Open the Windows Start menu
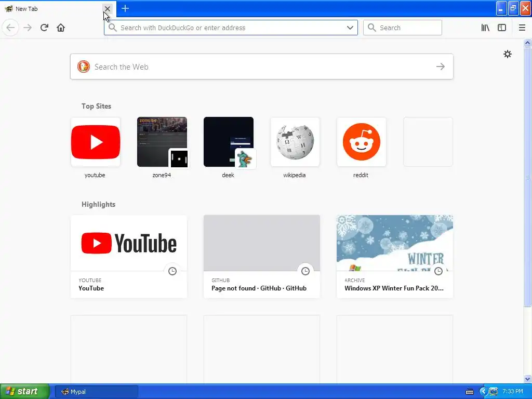 [25, 391]
